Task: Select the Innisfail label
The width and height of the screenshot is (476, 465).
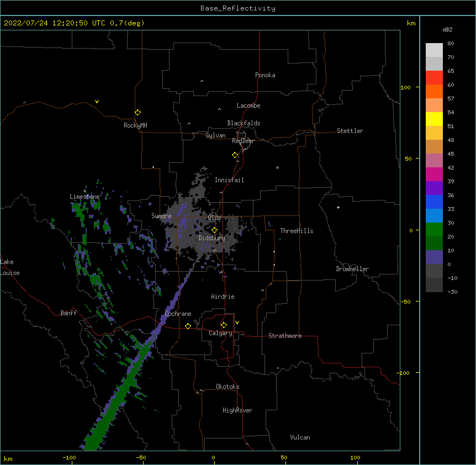Action: 229,180
